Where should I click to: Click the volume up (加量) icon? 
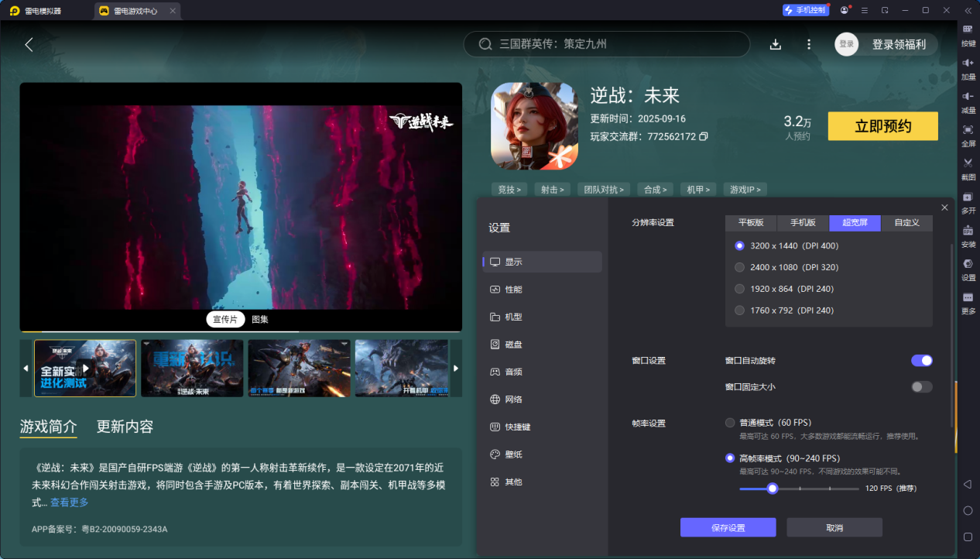(x=968, y=67)
